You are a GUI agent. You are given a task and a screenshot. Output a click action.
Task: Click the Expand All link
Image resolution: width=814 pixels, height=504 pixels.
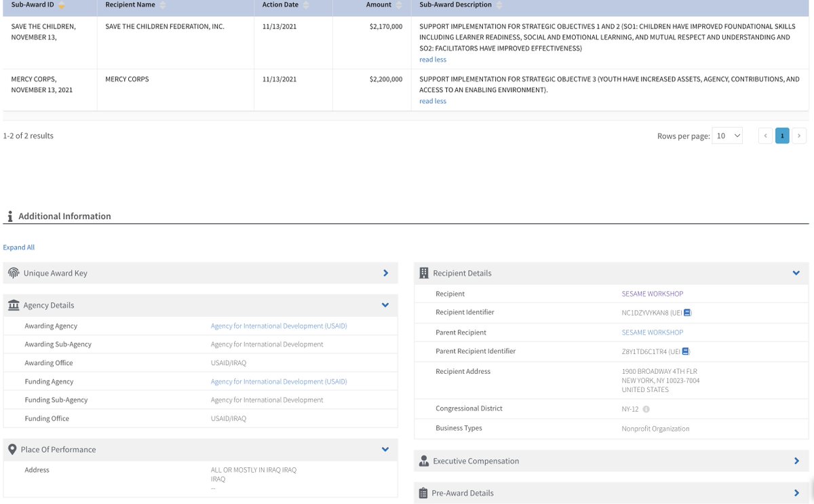(x=19, y=248)
